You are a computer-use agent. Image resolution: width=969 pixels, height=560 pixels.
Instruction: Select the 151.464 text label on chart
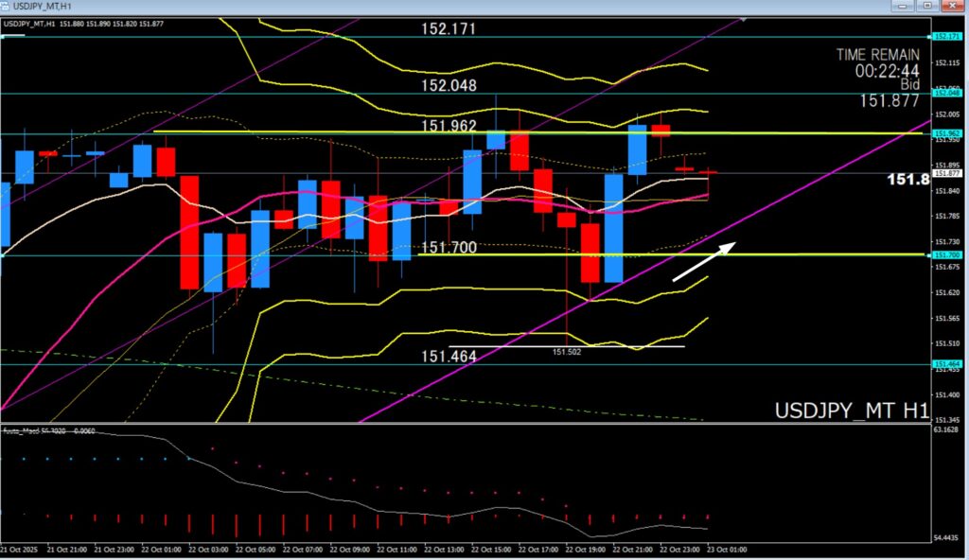tap(448, 356)
